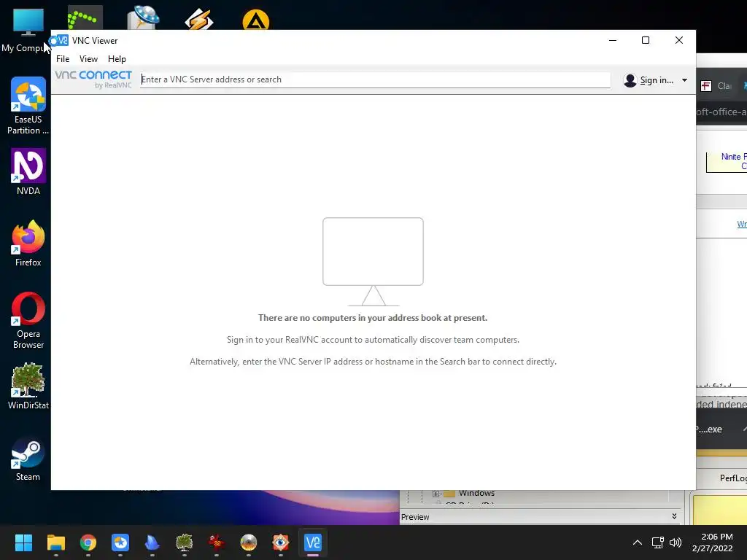
Task: Open the NVDA desktop shortcut
Action: (28, 172)
